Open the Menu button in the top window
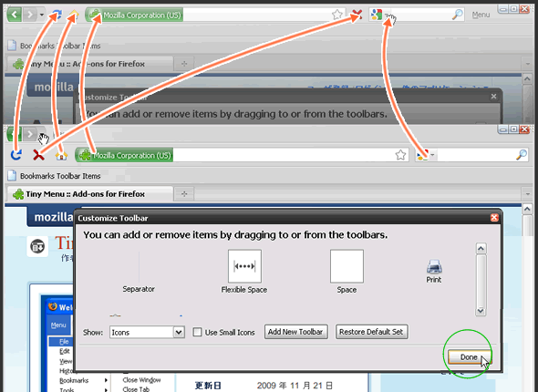The height and width of the screenshot is (392, 538). point(481,15)
